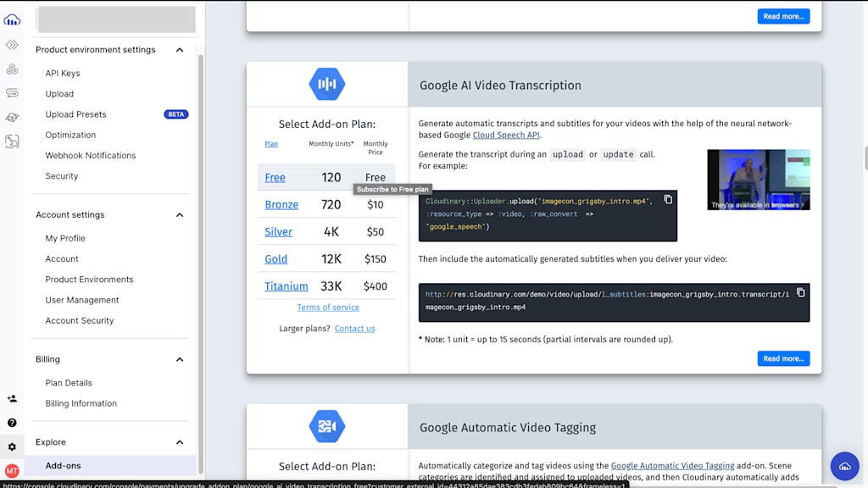Image resolution: width=868 pixels, height=488 pixels.
Task: Play the video thumbnail with subtitles
Action: 759,180
